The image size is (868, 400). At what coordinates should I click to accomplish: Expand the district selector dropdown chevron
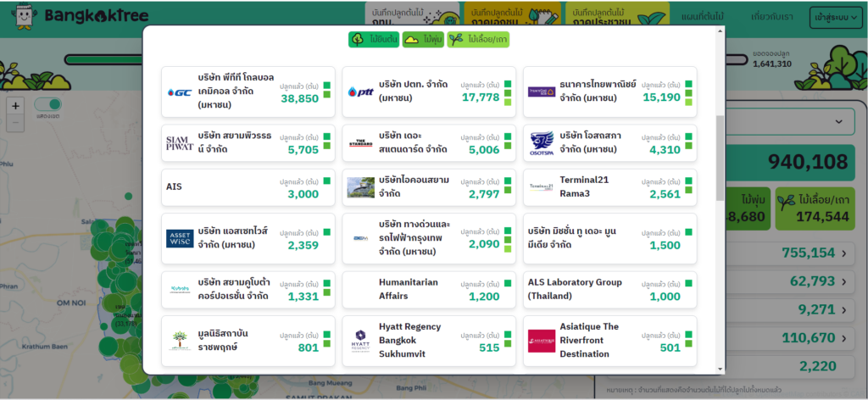[x=838, y=121]
